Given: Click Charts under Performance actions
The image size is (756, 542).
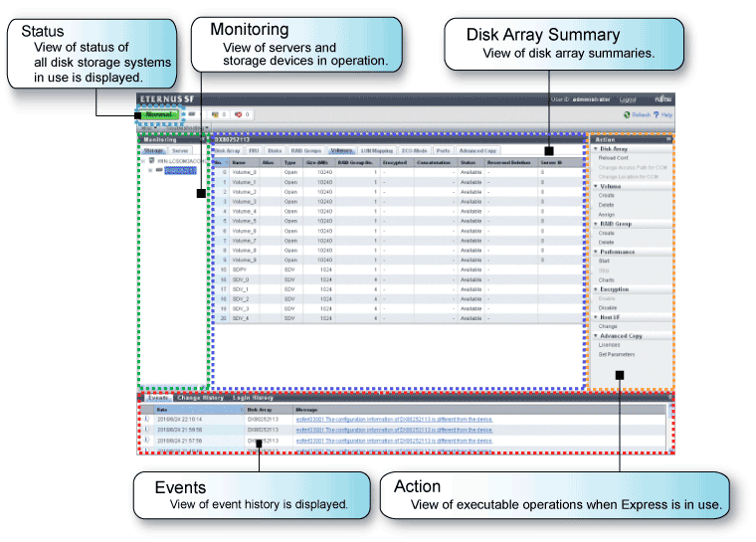Looking at the screenshot, I should [607, 279].
